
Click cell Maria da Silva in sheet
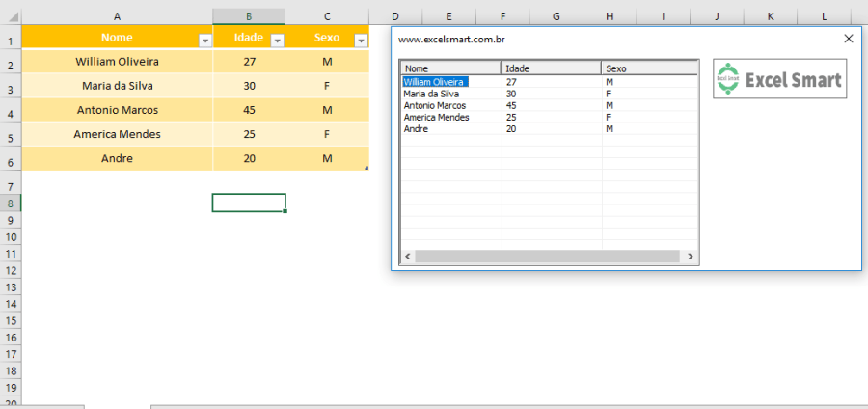pos(117,86)
